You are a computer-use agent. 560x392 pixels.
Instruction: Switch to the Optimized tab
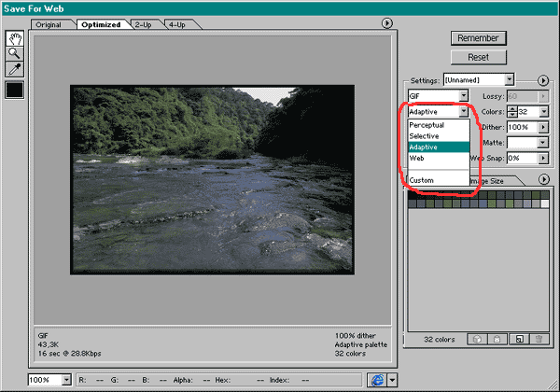[x=101, y=24]
